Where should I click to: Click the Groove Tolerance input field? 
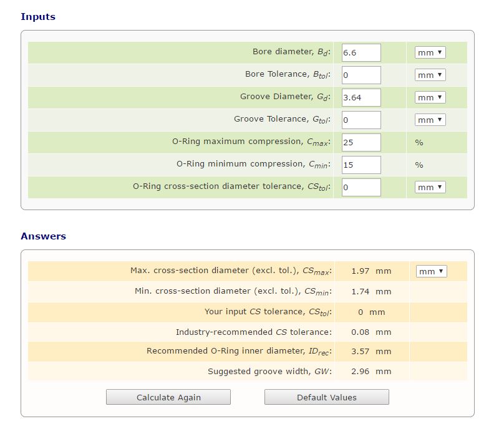[361, 120]
